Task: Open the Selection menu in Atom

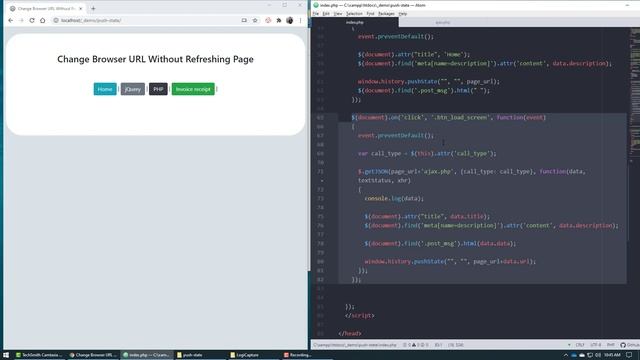Action: tap(354, 13)
